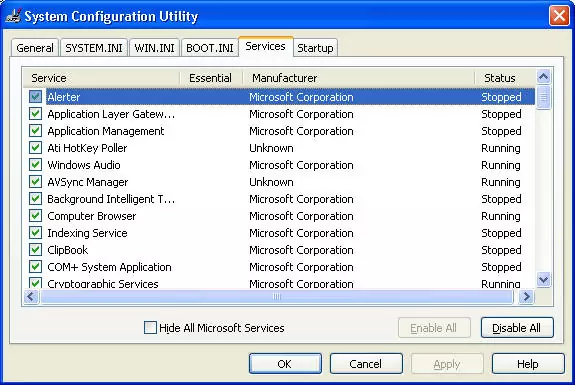Click the horizontal scrollbar left arrow
This screenshot has height=385, width=575.
coord(31,297)
